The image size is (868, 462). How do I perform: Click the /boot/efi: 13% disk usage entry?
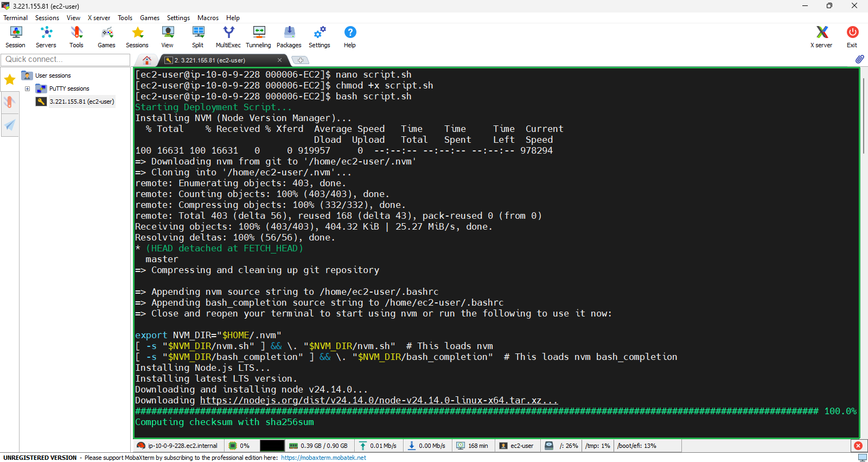[x=637, y=446]
